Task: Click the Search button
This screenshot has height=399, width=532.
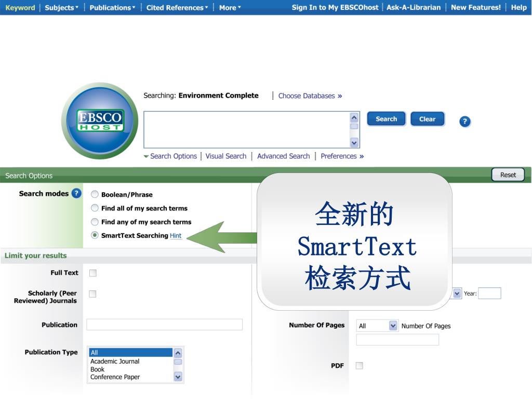Action: pyautogui.click(x=386, y=119)
